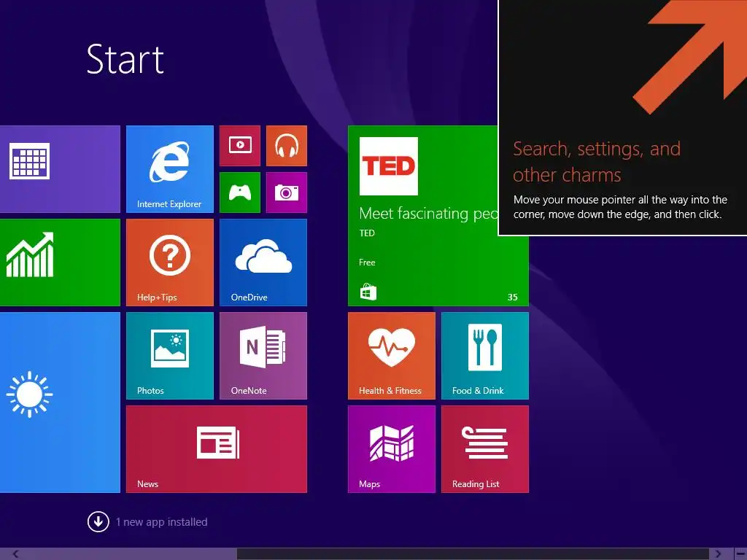The width and height of the screenshot is (747, 560).
Task: Open the OneNote tile
Action: 263,356
